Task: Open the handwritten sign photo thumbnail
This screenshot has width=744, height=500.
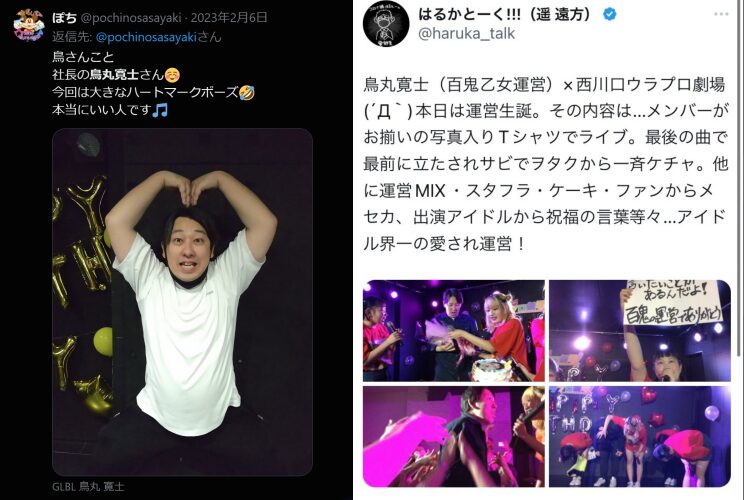Action: 640,331
